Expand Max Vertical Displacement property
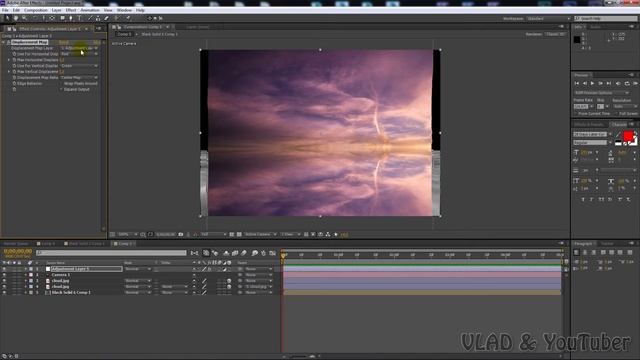 click(9, 72)
